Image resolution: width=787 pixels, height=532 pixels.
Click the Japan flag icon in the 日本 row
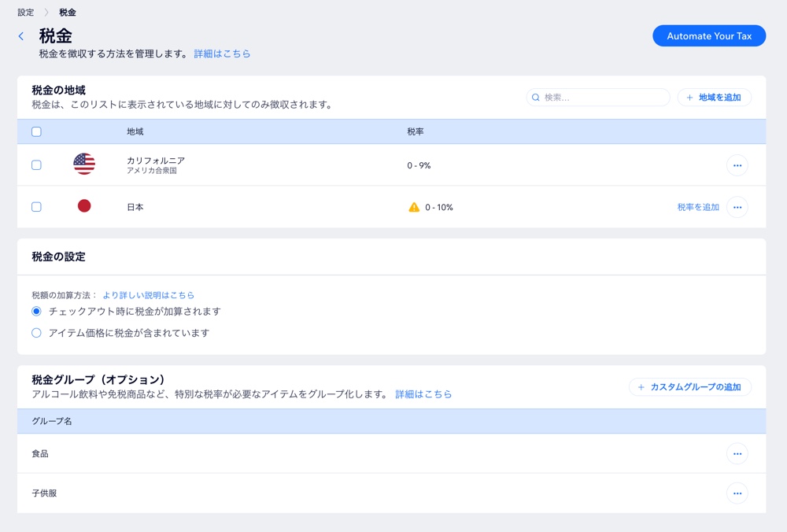coord(84,206)
